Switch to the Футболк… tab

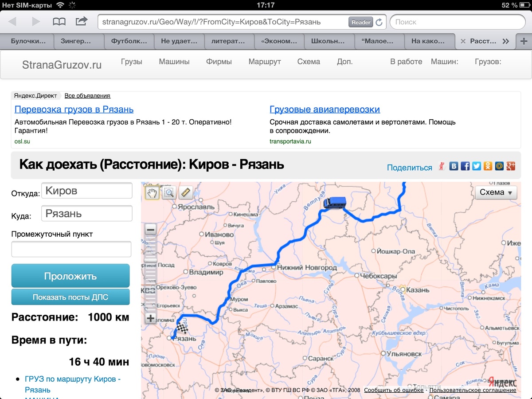pos(129,41)
